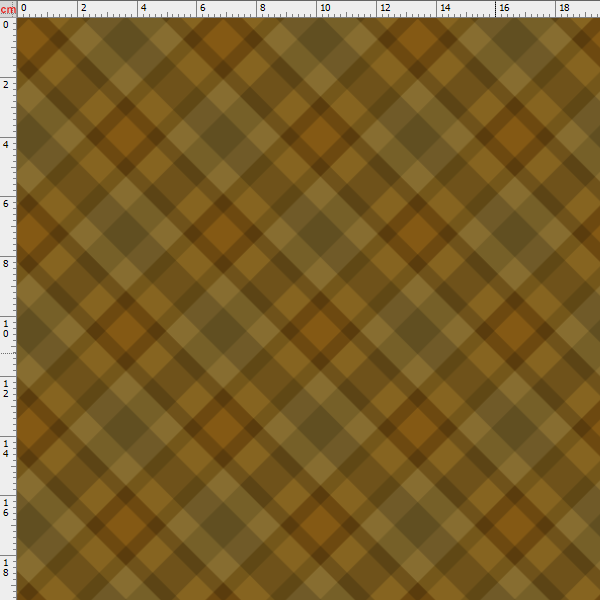The height and width of the screenshot is (600, 600).
Task: Click the 4 mark on the vertical ruler
Action: [x=5, y=144]
